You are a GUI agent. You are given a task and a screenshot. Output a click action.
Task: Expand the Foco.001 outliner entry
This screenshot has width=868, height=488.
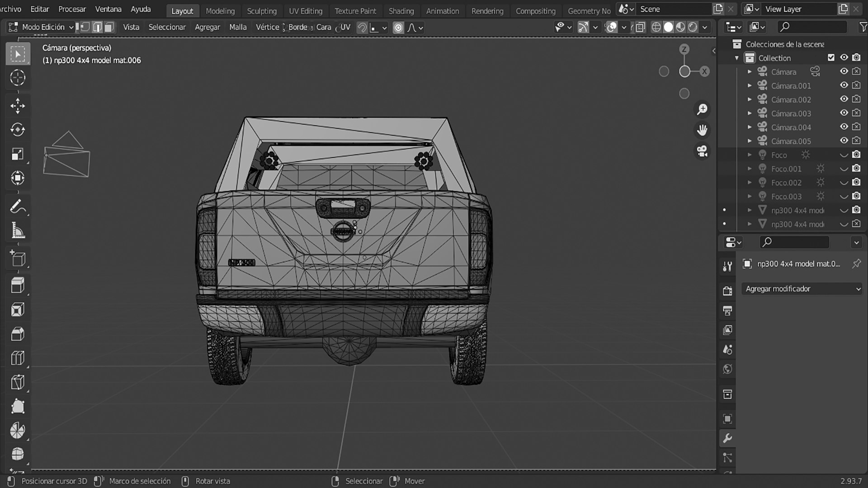coord(750,169)
